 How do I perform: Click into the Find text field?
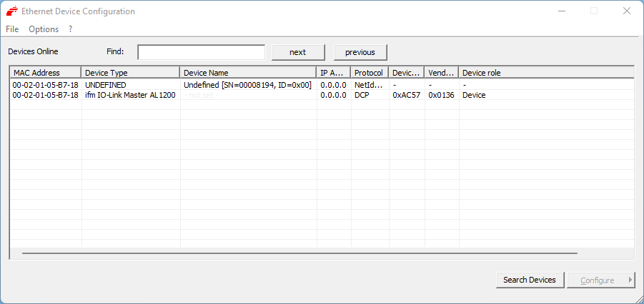201,52
